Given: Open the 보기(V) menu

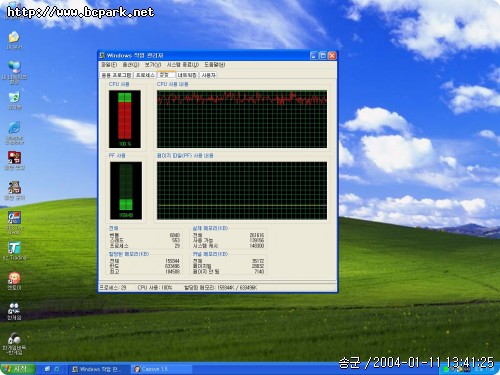Looking at the screenshot, I should tap(153, 65).
